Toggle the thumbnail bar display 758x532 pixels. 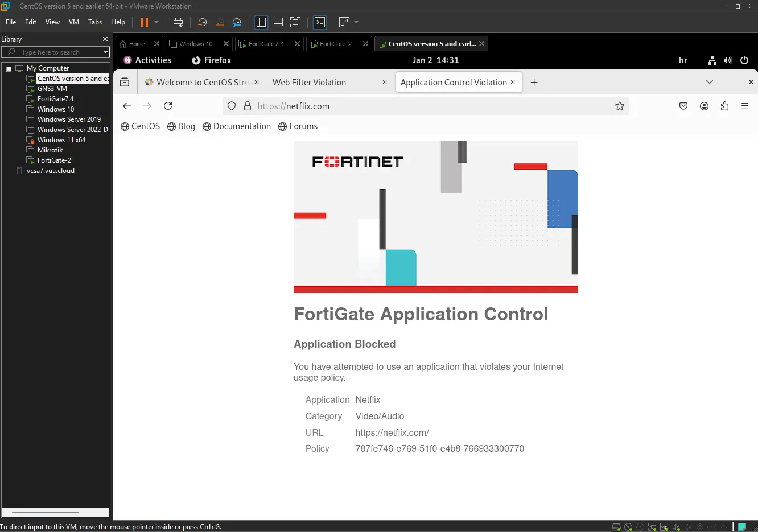click(278, 22)
